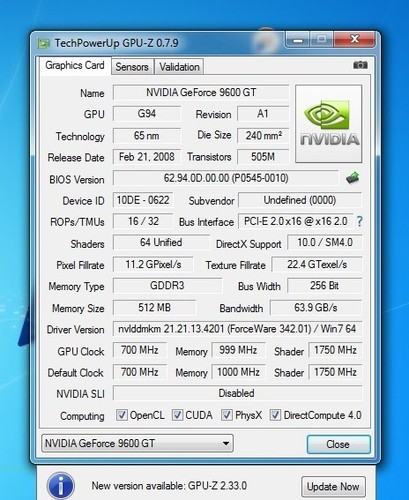Click the Pixel Fillrate 11.2 GPixel/s
The height and width of the screenshot is (500, 409).
(x=153, y=264)
